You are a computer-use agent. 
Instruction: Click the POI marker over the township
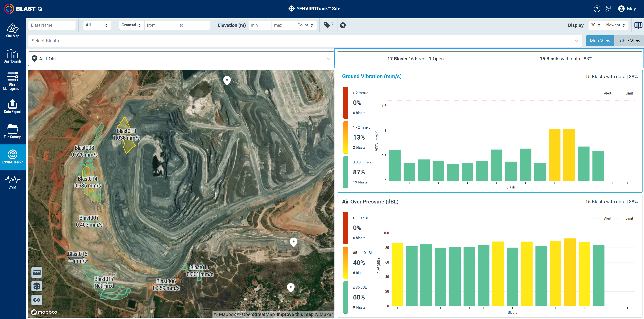291,287
